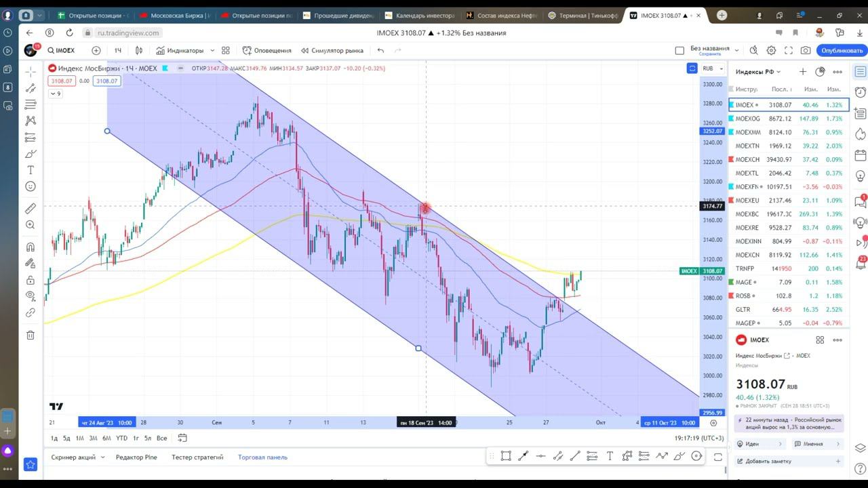Open the Торговая панель tab

(262, 457)
